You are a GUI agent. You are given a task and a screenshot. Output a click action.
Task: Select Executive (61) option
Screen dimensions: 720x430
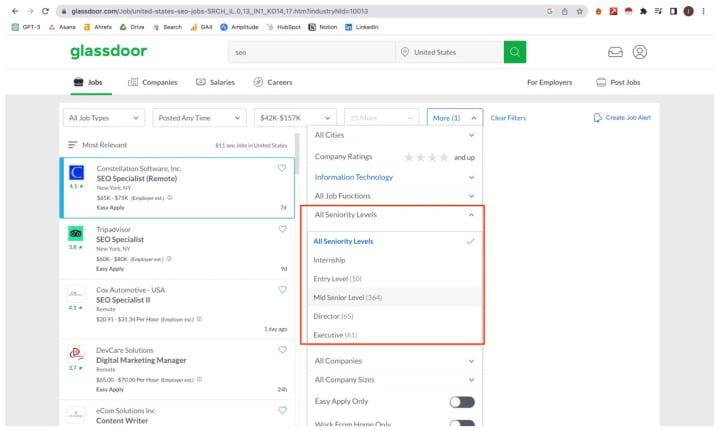click(x=394, y=335)
